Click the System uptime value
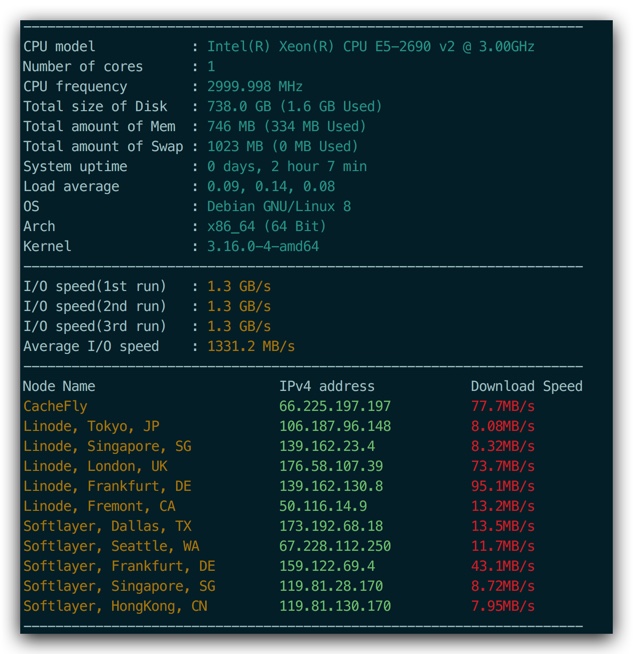This screenshot has height=654, width=633. [x=287, y=166]
